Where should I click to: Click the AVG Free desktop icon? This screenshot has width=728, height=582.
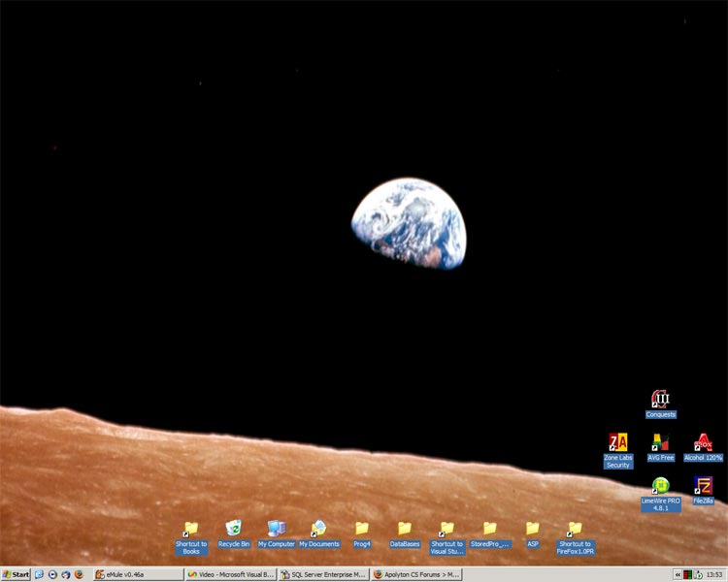tap(660, 443)
